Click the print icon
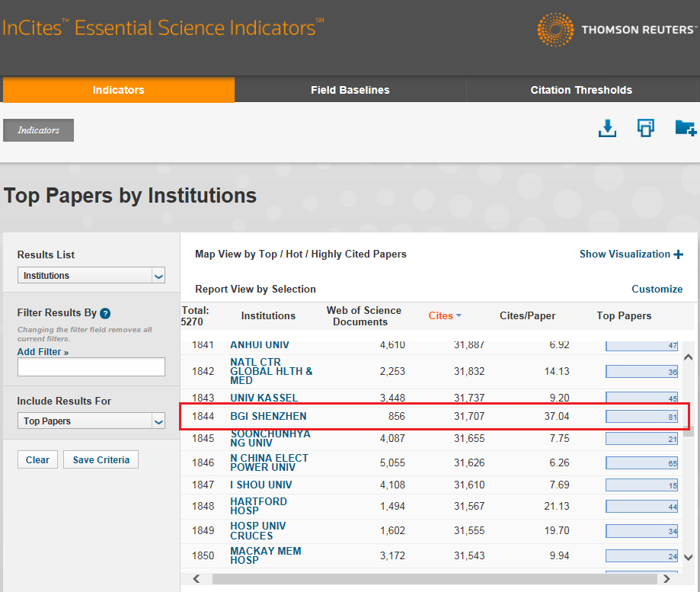The width and height of the screenshot is (700, 592). click(x=645, y=128)
